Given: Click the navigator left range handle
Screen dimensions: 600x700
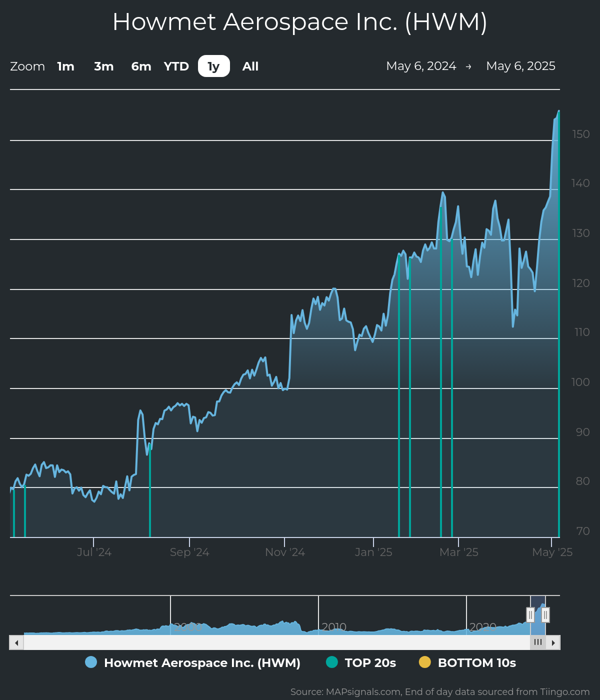Looking at the screenshot, I should pyautogui.click(x=530, y=615).
